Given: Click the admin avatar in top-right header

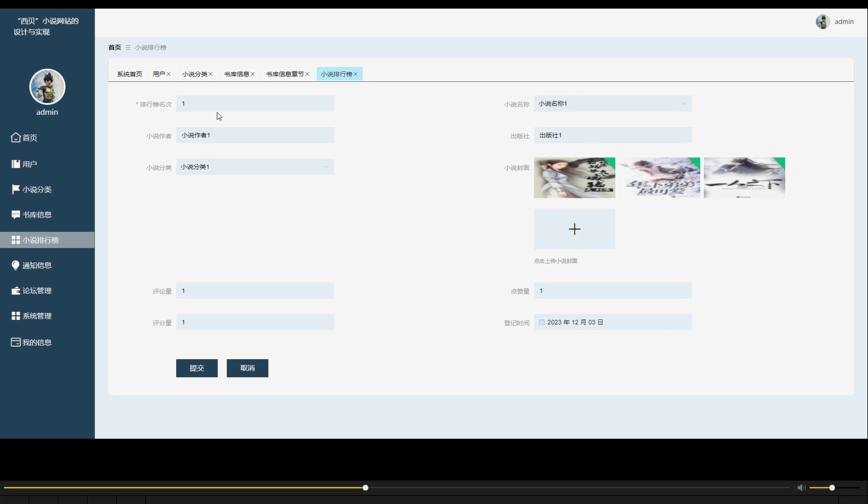Looking at the screenshot, I should [x=823, y=22].
